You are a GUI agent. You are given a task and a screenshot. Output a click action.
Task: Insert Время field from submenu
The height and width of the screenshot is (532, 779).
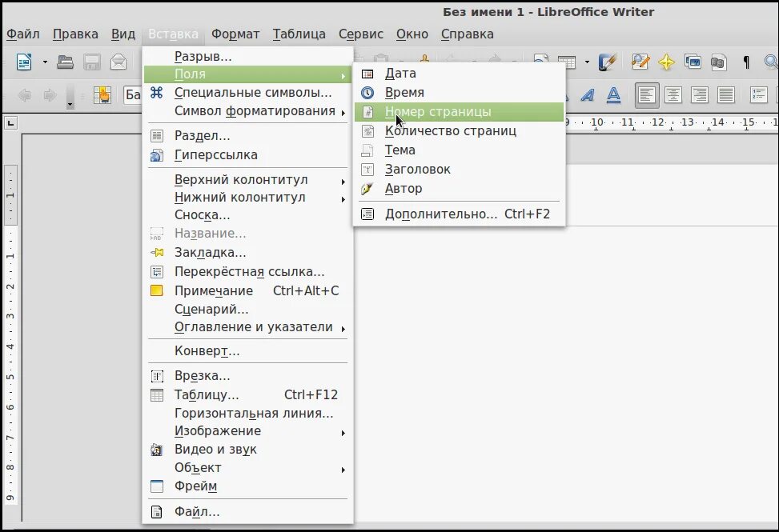[459, 93]
